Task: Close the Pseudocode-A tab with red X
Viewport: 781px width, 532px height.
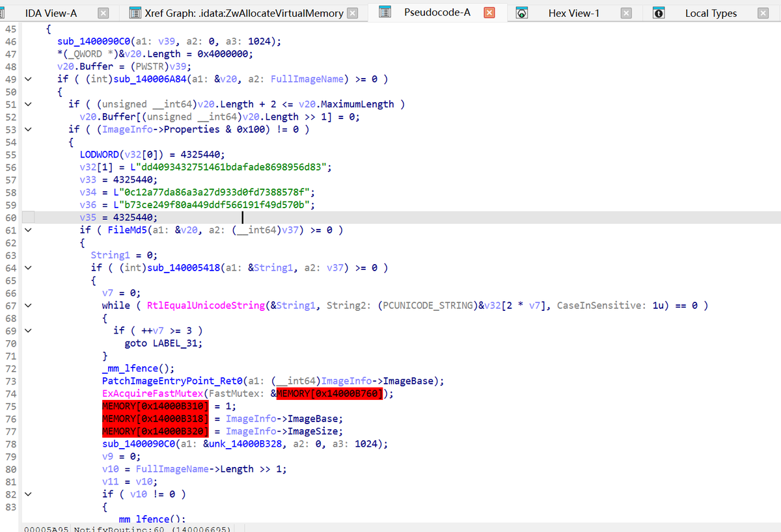Action: tap(489, 13)
